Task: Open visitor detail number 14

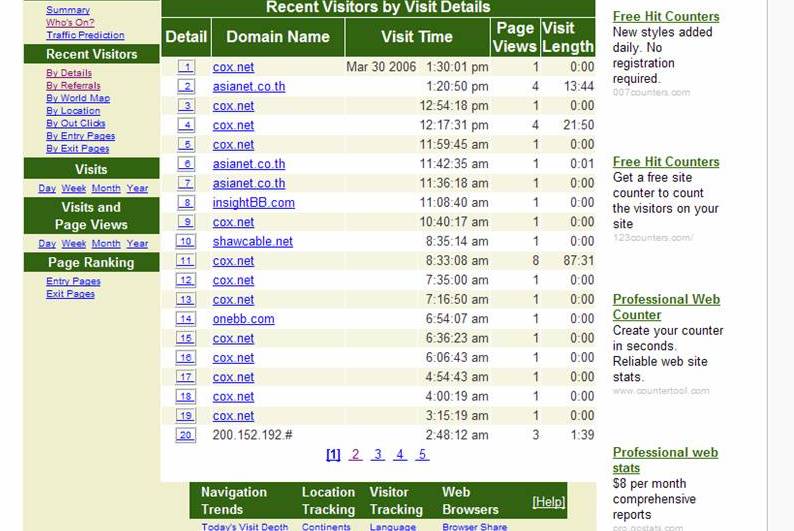Action: tap(185, 319)
